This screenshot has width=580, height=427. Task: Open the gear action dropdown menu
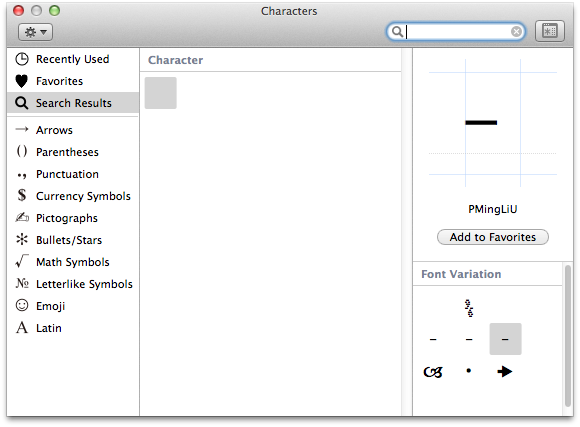point(36,32)
